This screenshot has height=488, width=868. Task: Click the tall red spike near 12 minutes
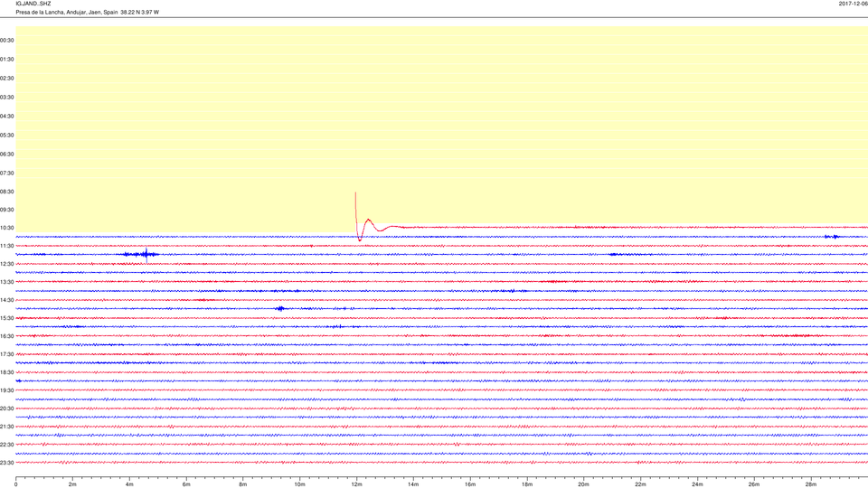click(x=357, y=216)
